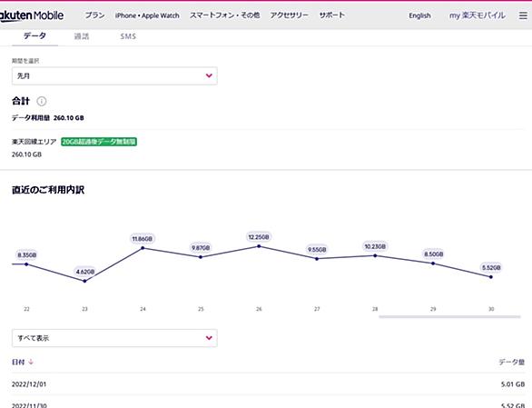Open the サポート menu
The height and width of the screenshot is (408, 532).
pyautogui.click(x=332, y=15)
